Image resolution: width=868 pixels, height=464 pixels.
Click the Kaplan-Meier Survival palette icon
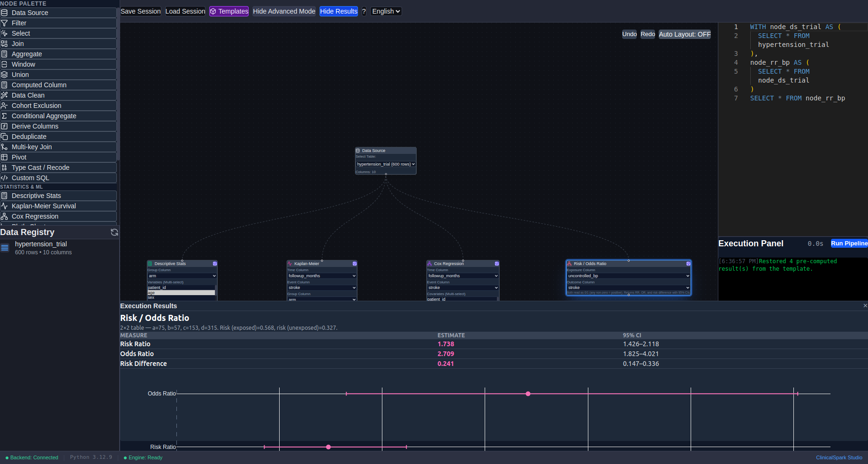[x=4, y=206]
